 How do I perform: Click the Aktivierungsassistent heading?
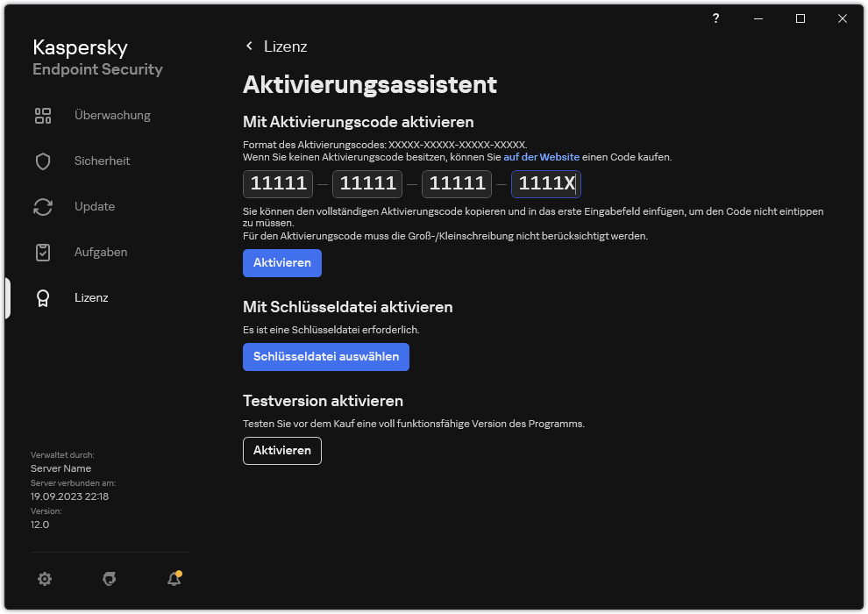point(370,85)
